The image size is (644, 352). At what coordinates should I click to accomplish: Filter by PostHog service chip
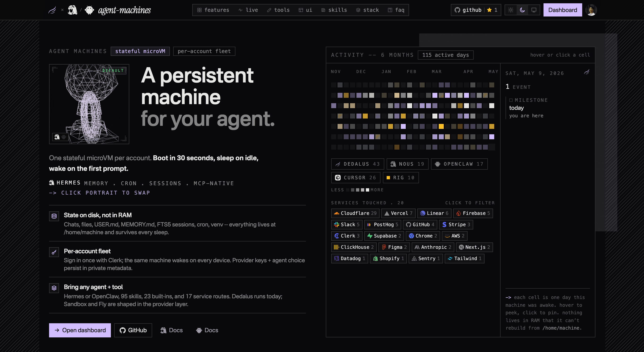383,225
